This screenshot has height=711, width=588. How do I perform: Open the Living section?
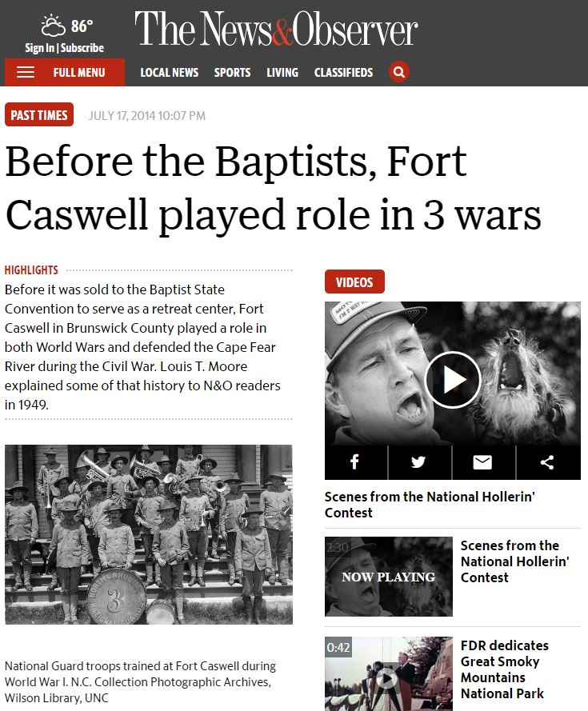click(x=282, y=73)
